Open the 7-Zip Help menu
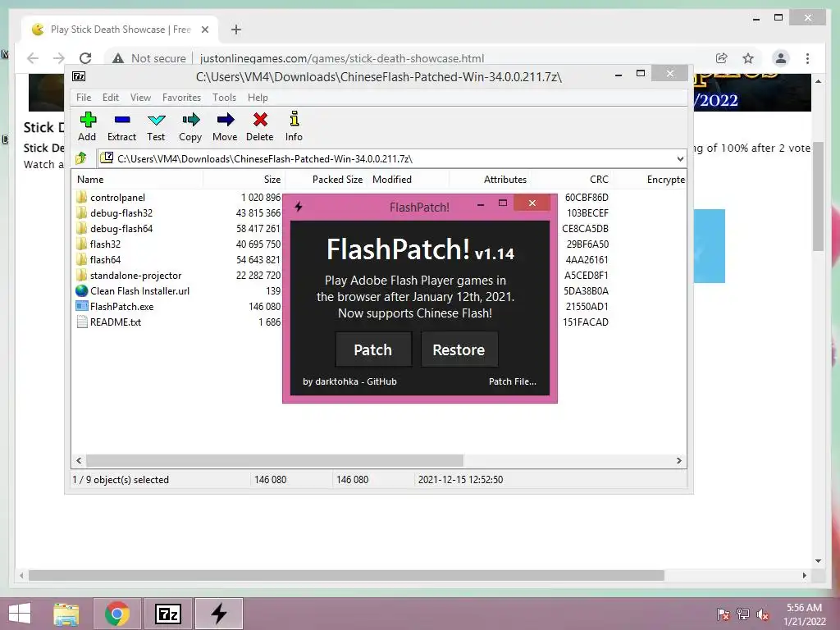Image resolution: width=840 pixels, height=630 pixels. 258,98
